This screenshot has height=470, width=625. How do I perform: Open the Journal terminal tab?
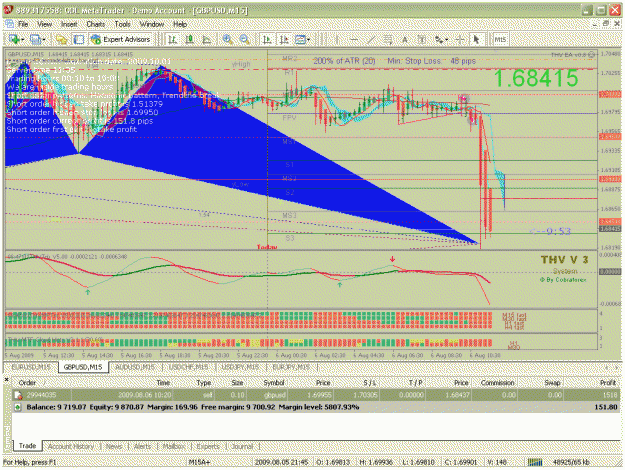pos(242,446)
